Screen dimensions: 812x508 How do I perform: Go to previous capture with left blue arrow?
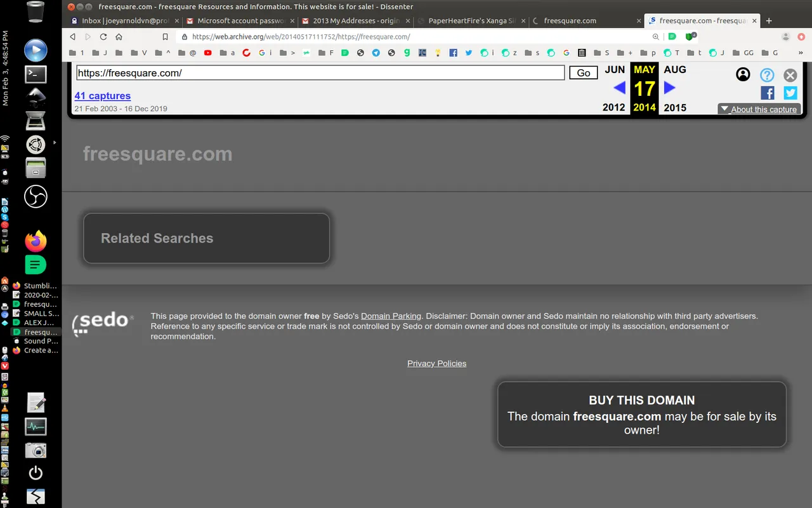pyautogui.click(x=619, y=88)
